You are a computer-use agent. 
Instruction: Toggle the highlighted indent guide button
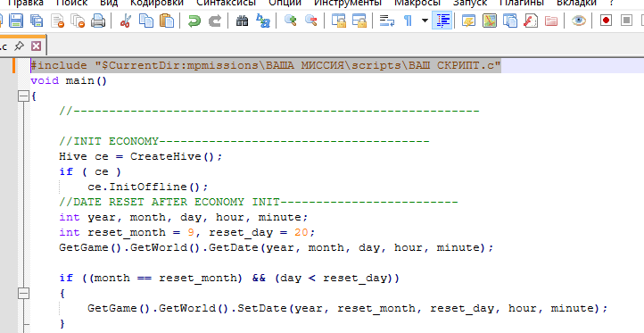click(442, 21)
